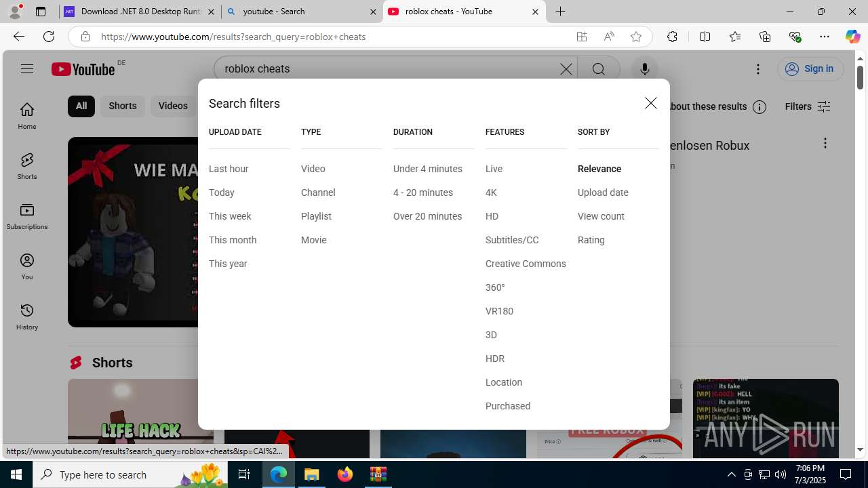The width and height of the screenshot is (868, 488).
Task: Filter uploads by This month
Action: coord(233,240)
